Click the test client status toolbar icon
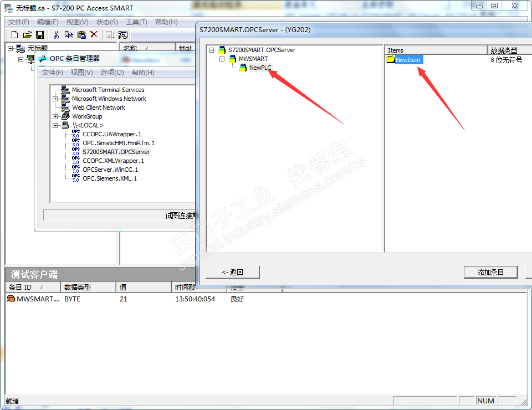 point(123,34)
